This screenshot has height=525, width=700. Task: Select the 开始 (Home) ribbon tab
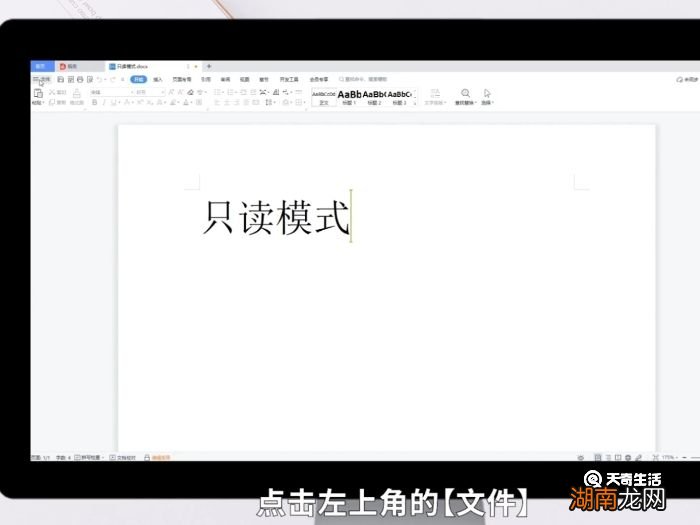coord(138,79)
